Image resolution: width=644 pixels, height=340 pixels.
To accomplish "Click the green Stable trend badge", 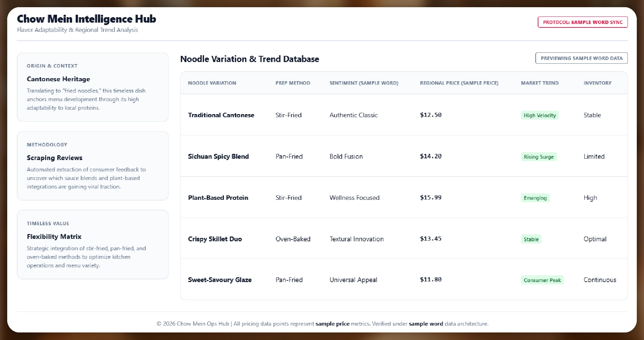I will click(x=531, y=239).
